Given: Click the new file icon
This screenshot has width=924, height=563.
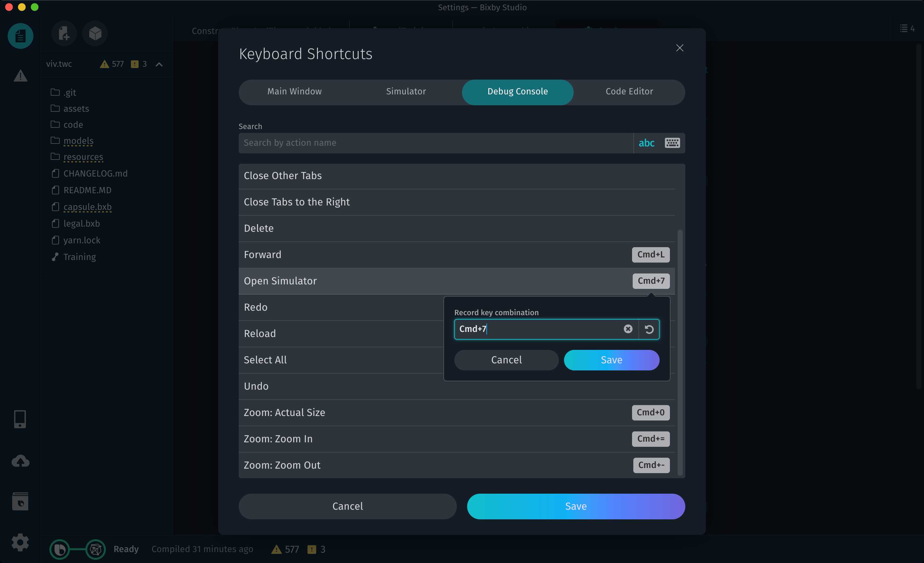Looking at the screenshot, I should tap(64, 33).
